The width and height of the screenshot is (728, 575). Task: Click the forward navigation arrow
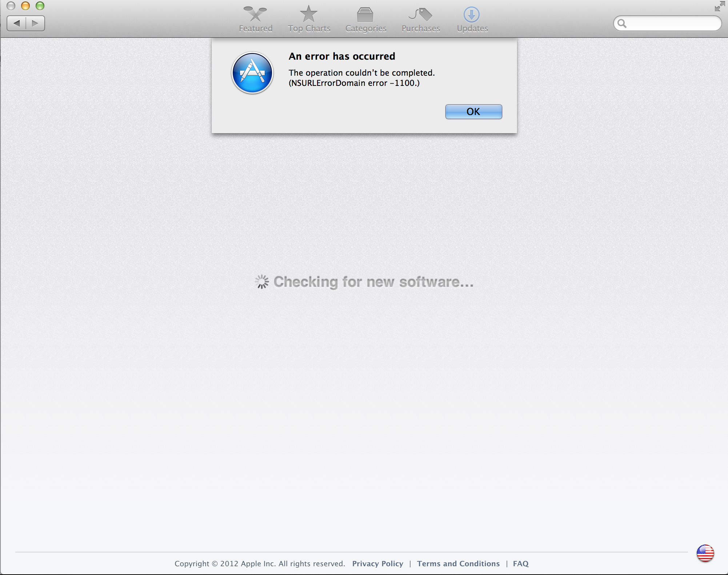click(x=35, y=23)
